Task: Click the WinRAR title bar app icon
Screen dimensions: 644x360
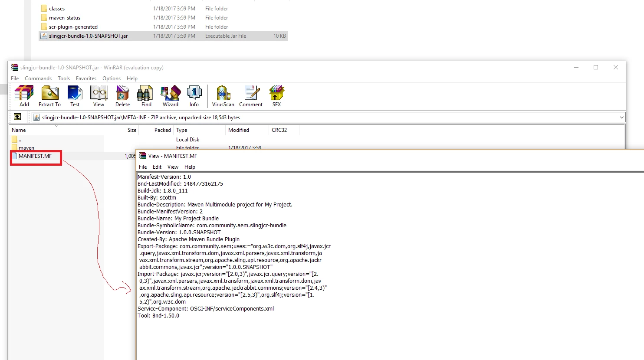Action: tap(15, 67)
